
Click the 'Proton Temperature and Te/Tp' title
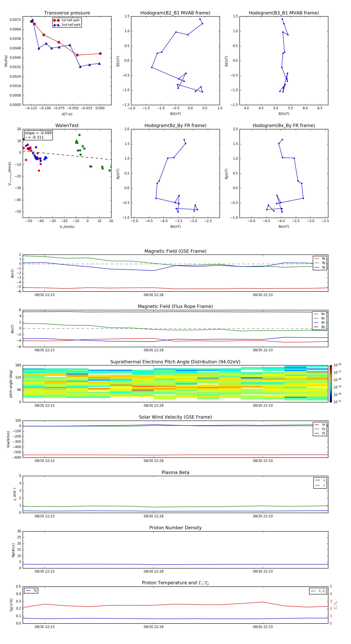coord(175,583)
